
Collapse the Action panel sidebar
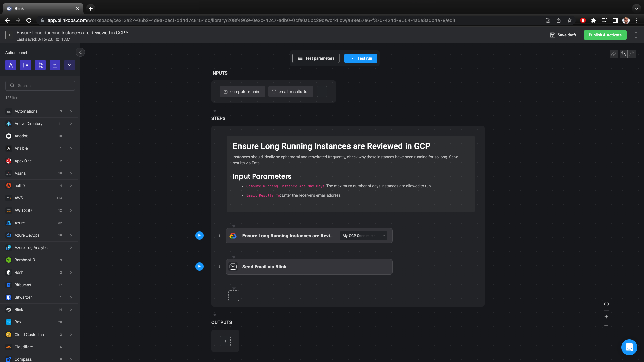tap(80, 52)
